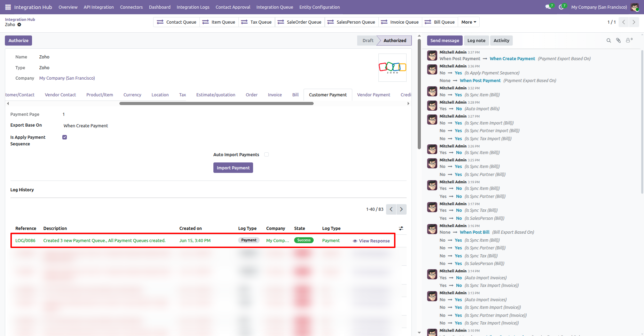The width and height of the screenshot is (644, 336).
Task: Open the conversations chat icon in navbar
Action: coord(548,7)
